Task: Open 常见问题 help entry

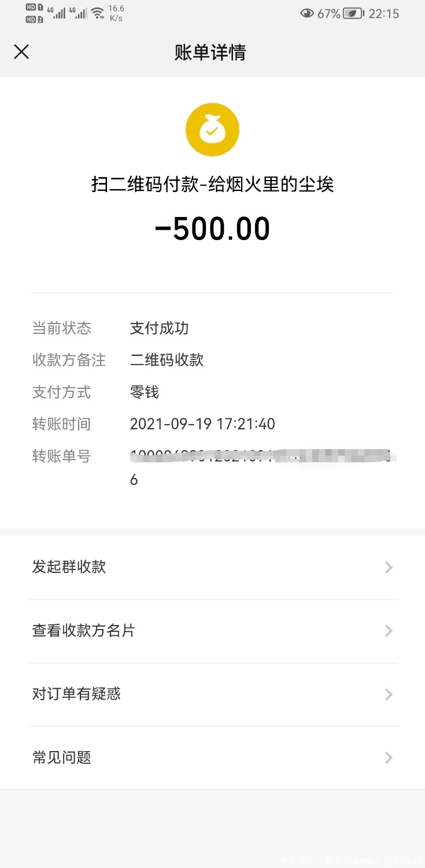Action: [62, 757]
